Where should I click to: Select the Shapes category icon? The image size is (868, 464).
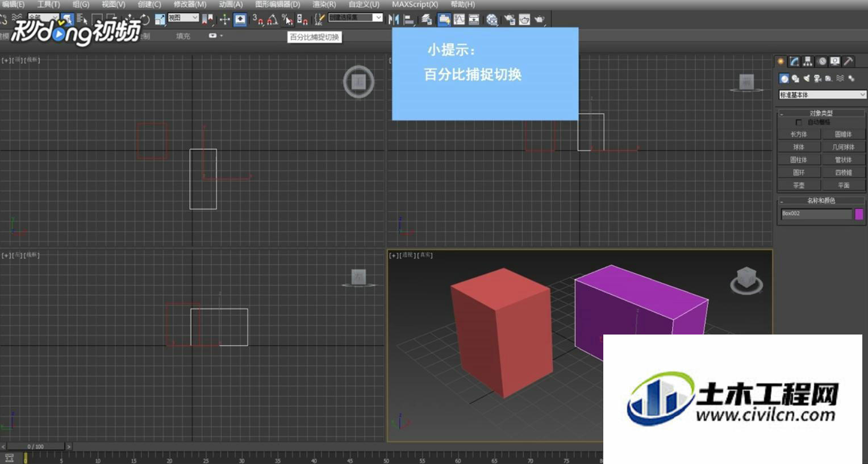tap(795, 78)
